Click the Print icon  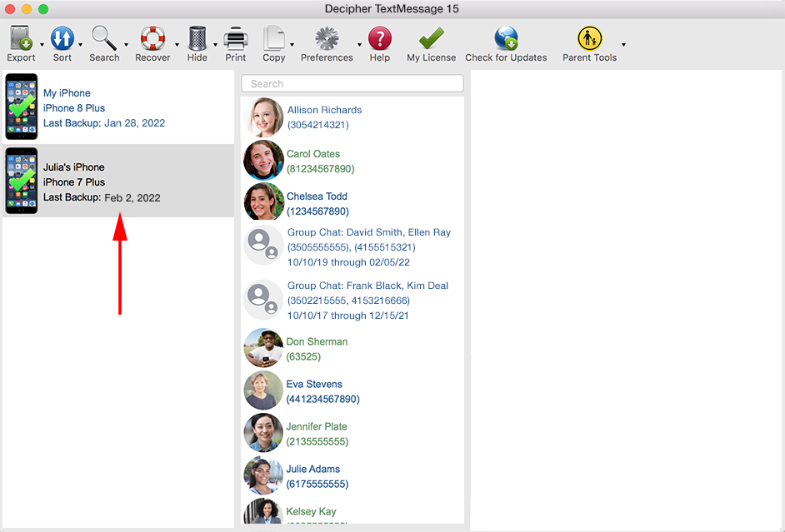point(235,38)
